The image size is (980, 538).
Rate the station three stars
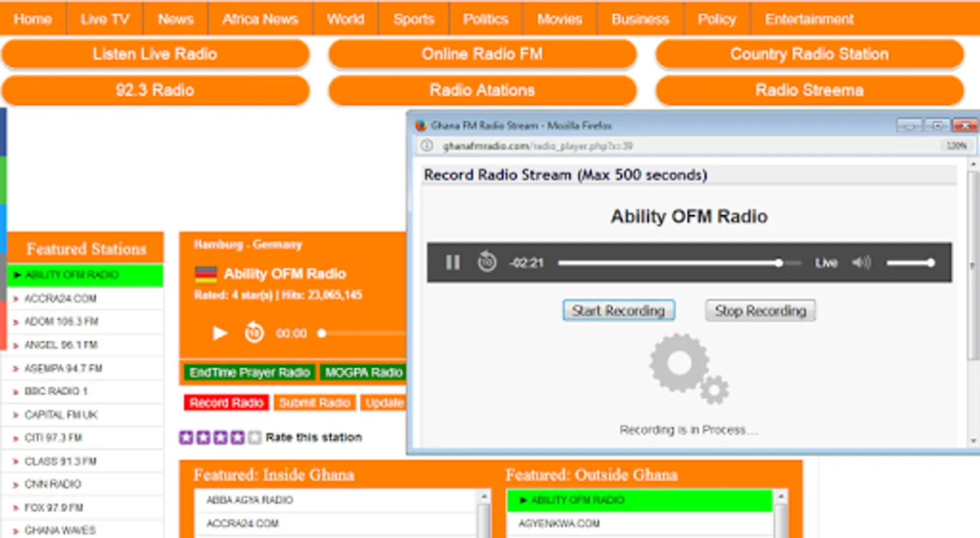tap(220, 438)
